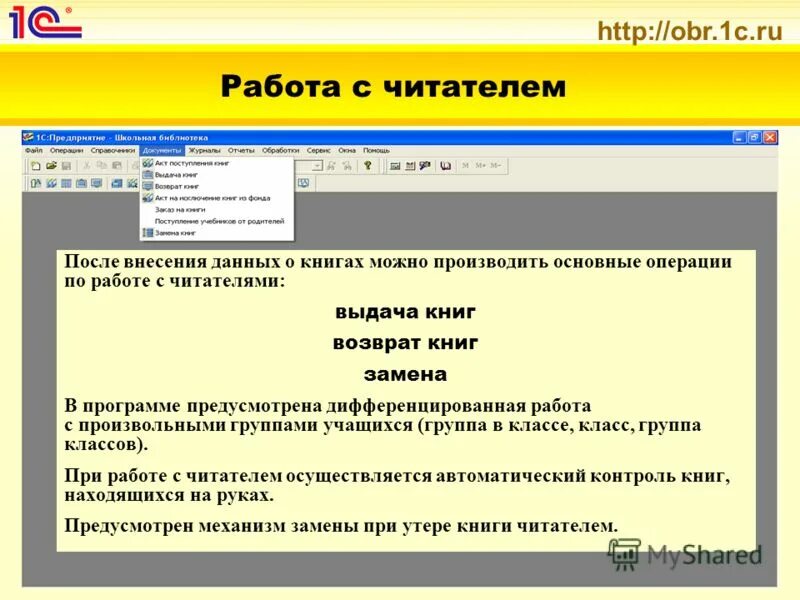Click the table grid icon in second toolbar
The image size is (800, 600).
(x=66, y=183)
